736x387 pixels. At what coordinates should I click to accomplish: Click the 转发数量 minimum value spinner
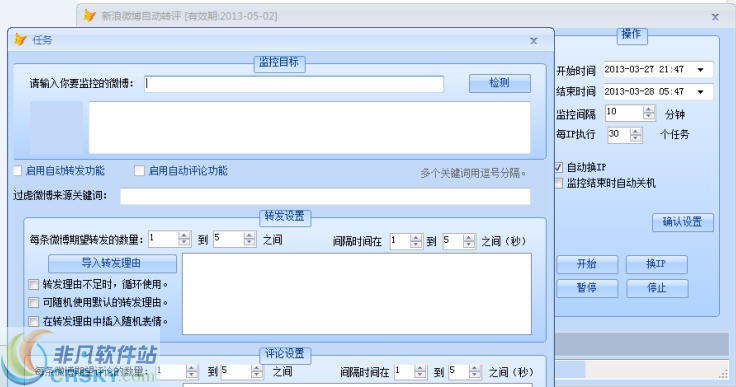169,239
